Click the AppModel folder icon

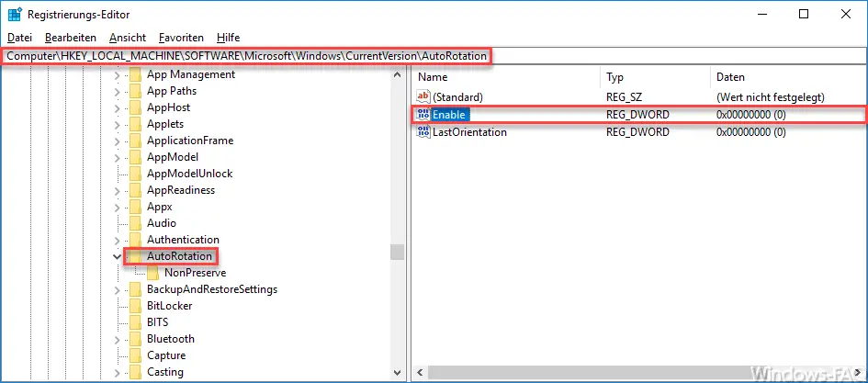[135, 157]
